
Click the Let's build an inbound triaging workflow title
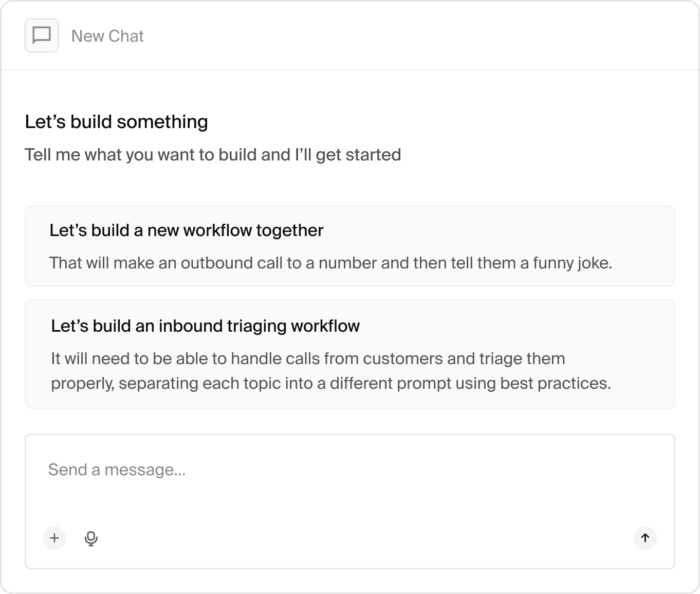(x=205, y=326)
